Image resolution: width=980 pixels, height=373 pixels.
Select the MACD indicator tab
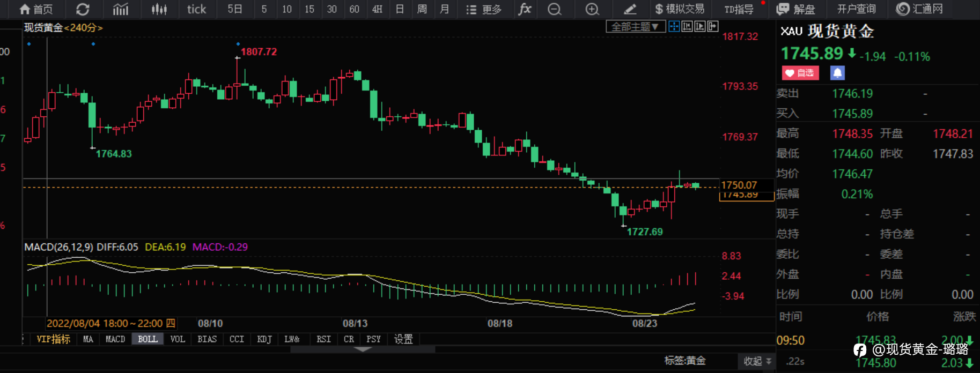[x=115, y=339]
